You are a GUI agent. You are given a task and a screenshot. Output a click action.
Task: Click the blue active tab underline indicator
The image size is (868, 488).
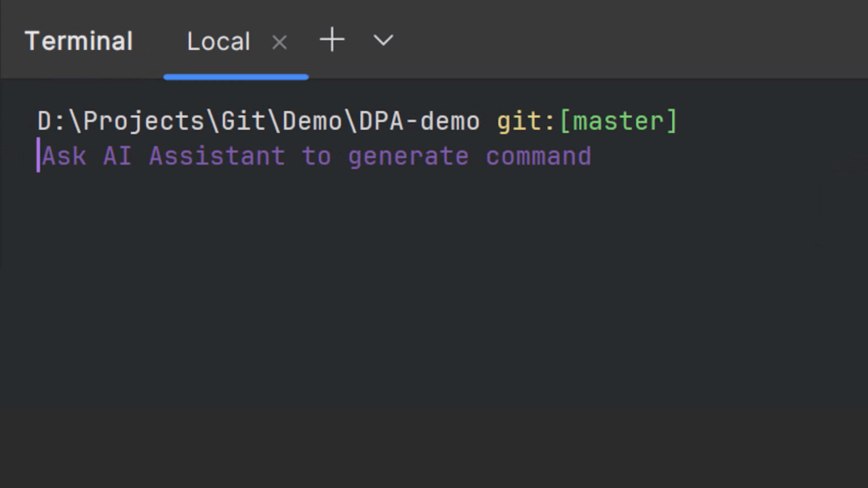click(x=236, y=77)
